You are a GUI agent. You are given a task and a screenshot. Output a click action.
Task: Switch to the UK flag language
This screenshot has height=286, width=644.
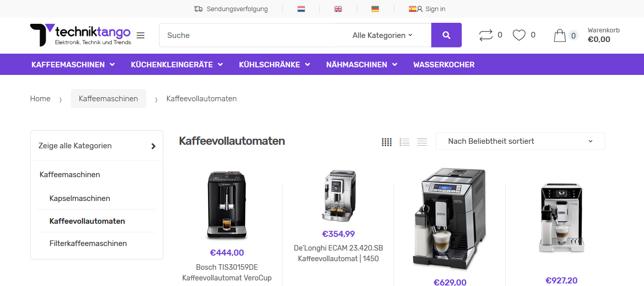click(x=338, y=9)
